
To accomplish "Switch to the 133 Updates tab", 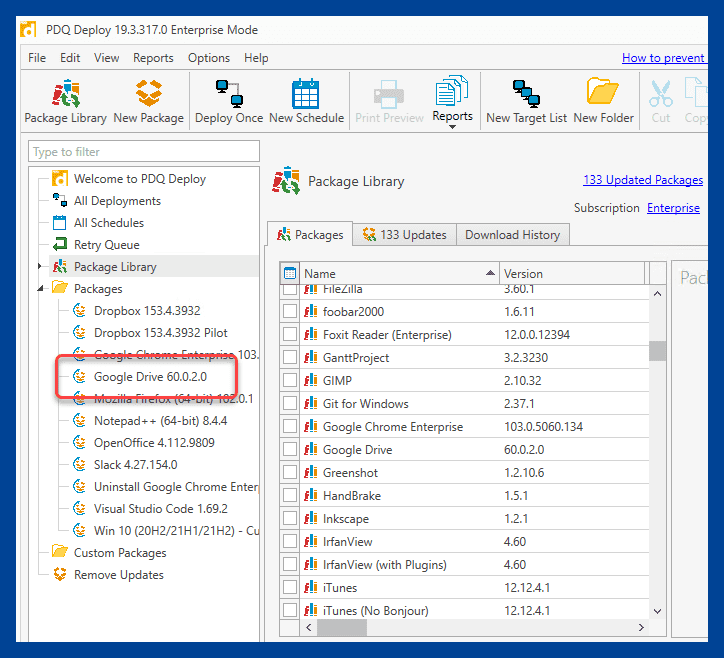I will [404, 235].
